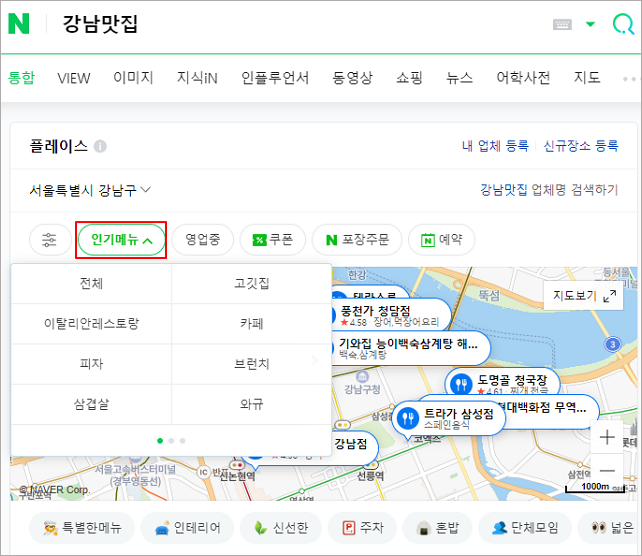The width and height of the screenshot is (642, 556).
Task: Click 강남맛집 업체명 검색하기 link
Action: pos(549,190)
